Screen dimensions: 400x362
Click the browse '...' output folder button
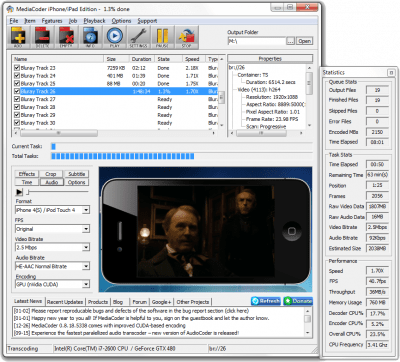coord(291,41)
